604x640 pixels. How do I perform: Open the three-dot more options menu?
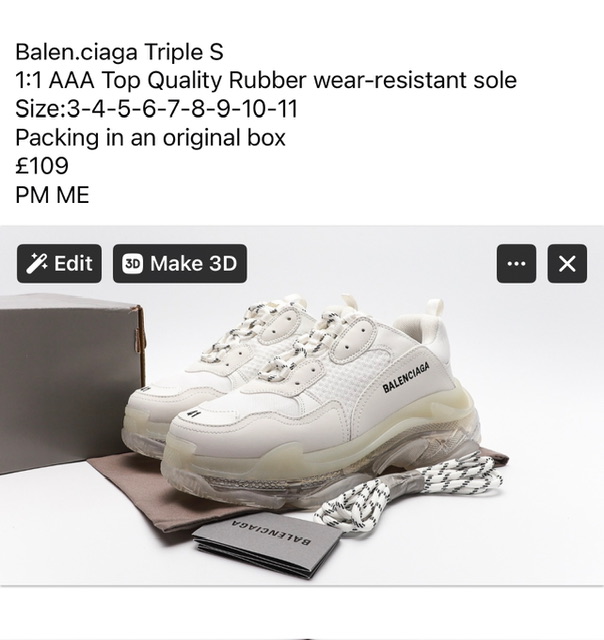[x=516, y=264]
